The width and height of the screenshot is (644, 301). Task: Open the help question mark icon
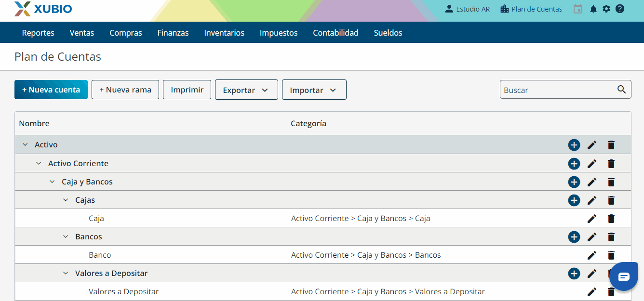(620, 9)
